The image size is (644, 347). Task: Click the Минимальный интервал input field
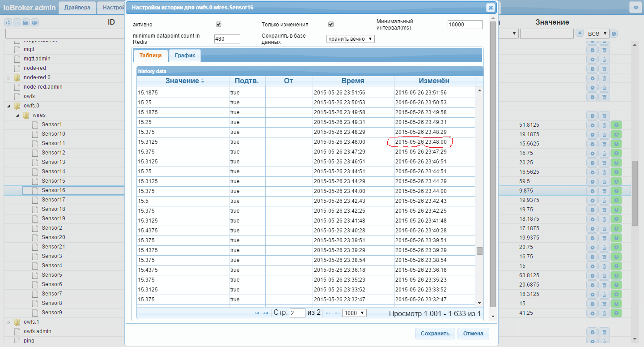point(465,25)
